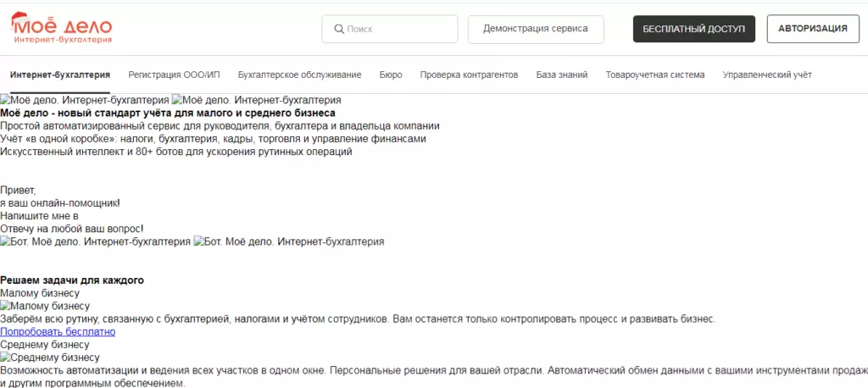The width and height of the screenshot is (868, 388).
Task: Select the Интернет-бухгалтерия tab
Action: click(60, 75)
